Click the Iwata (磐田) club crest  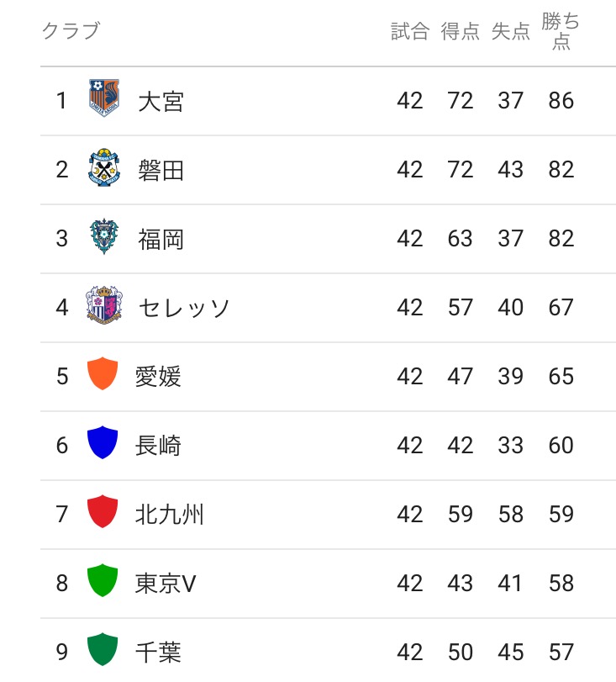point(104,170)
